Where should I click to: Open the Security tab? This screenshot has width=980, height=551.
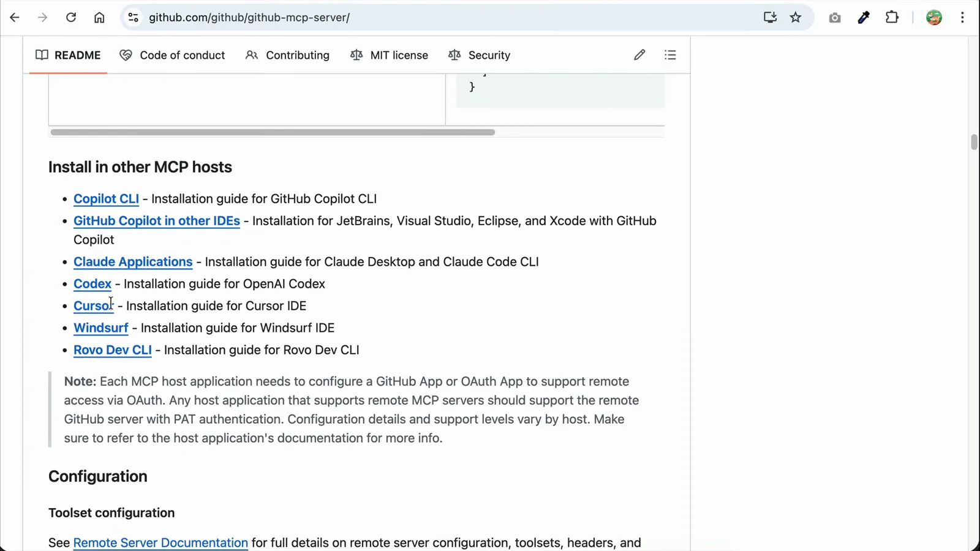point(480,55)
